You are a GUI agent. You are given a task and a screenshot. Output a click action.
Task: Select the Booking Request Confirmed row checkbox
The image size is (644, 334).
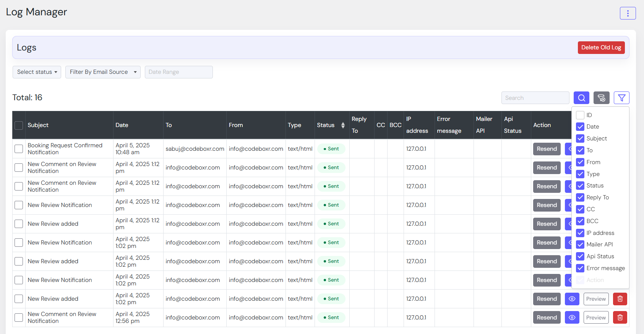click(19, 149)
